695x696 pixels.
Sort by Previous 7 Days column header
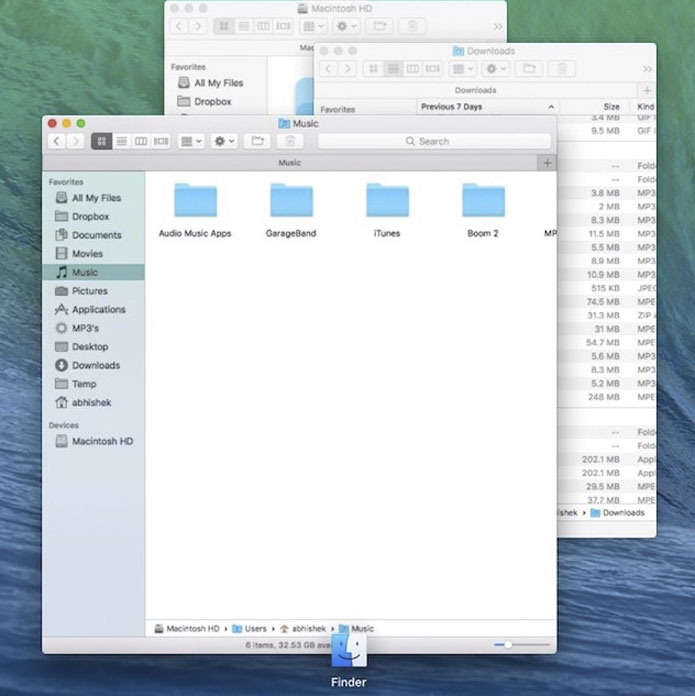pyautogui.click(x=488, y=107)
